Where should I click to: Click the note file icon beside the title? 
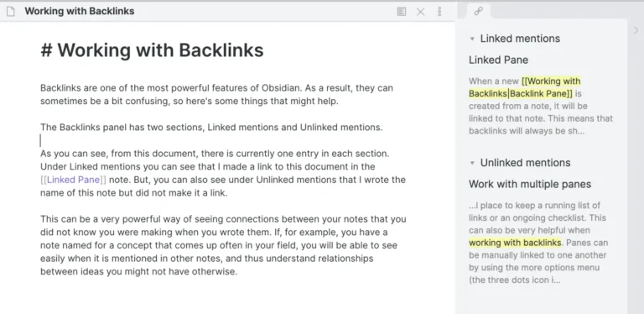pos(11,12)
